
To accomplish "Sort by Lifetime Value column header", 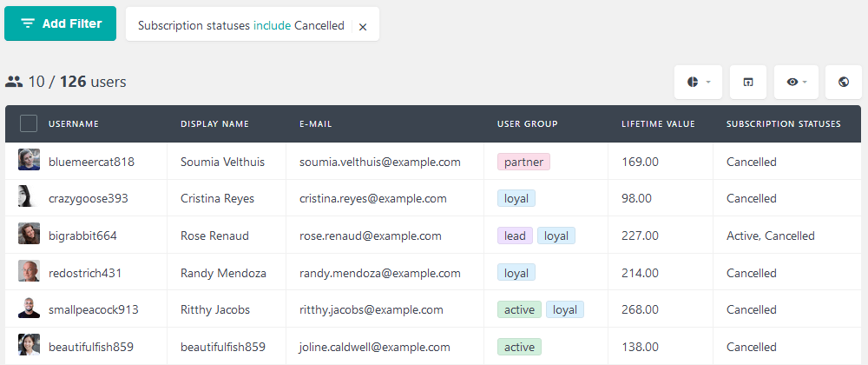I will coord(658,124).
